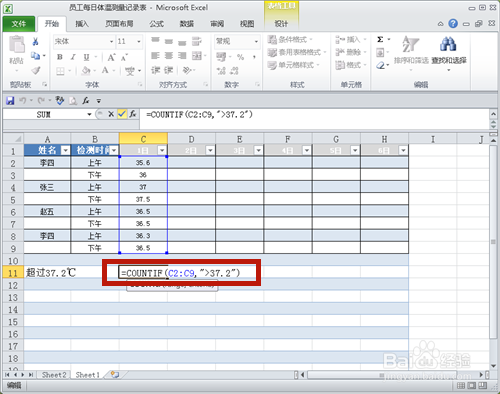Open filter dropdown for 6日 column
The height and width of the screenshot is (394, 500).
click(x=403, y=150)
